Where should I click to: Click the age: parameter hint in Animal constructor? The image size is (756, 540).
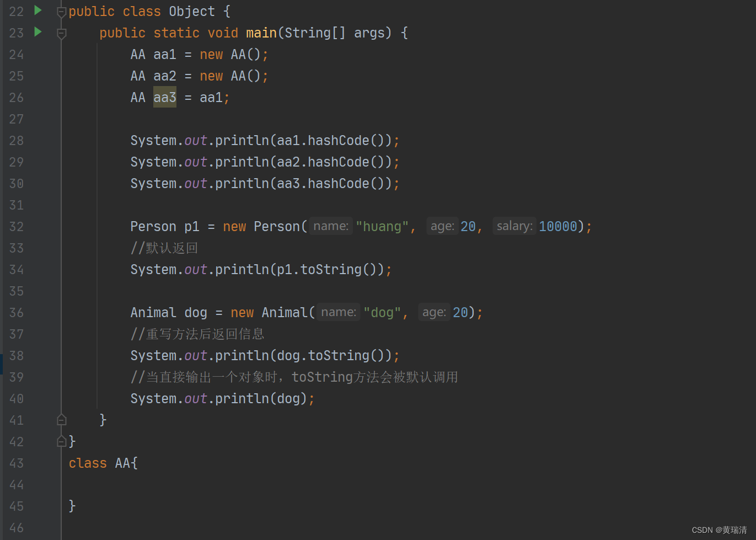coord(433,312)
